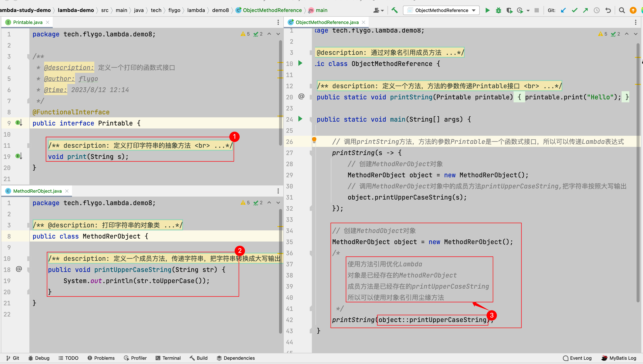Open tab options menu for MethodRerObject.java pane
The width and height of the screenshot is (643, 364).
278,191
